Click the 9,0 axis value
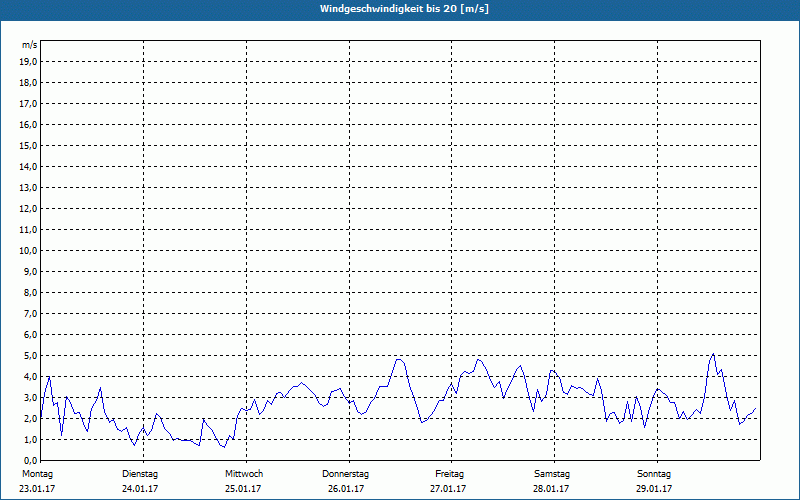This screenshot has height=500, width=800. coord(30,271)
